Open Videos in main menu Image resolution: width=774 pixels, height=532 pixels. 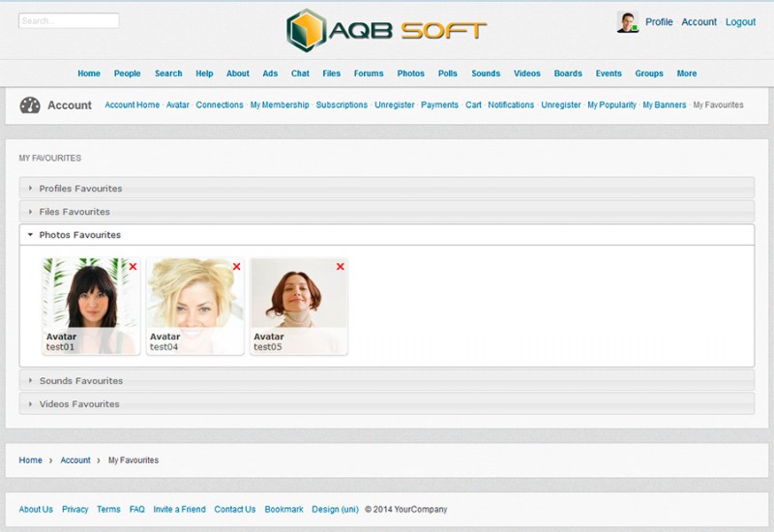pos(526,74)
